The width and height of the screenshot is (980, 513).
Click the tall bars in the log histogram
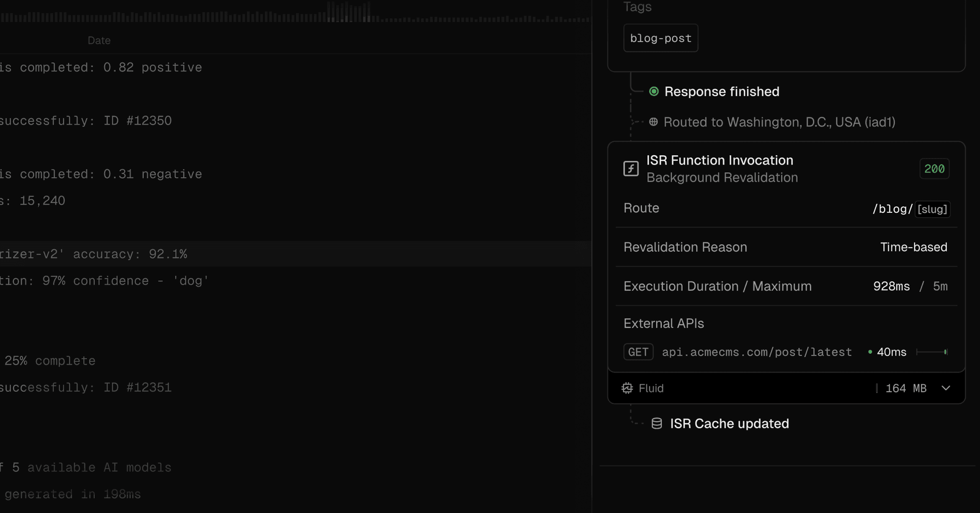[x=349, y=12]
